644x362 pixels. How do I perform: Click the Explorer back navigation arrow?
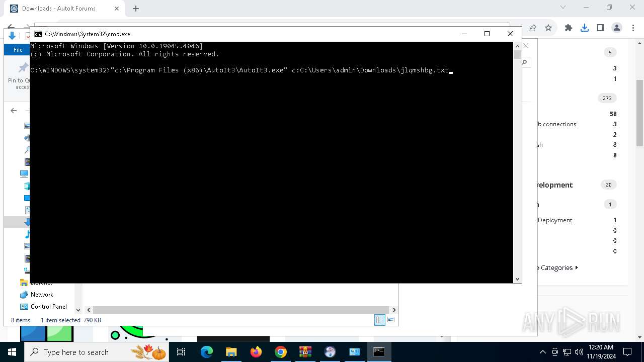[14, 111]
